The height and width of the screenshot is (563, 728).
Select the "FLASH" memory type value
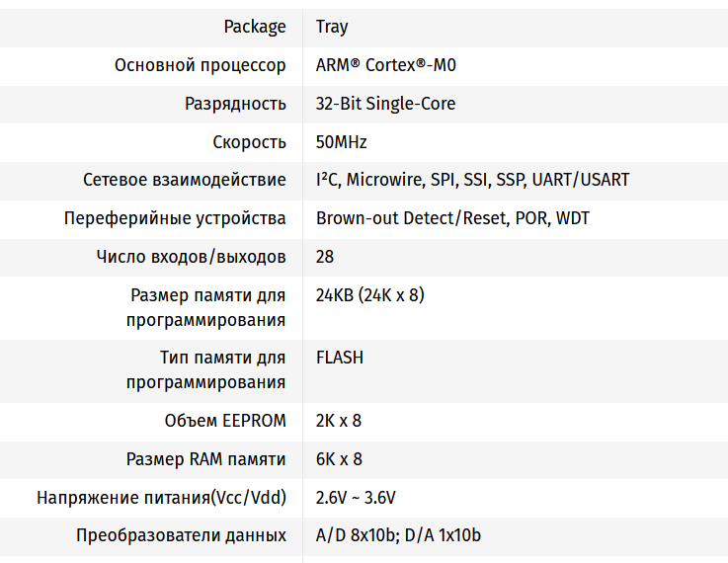[x=340, y=358]
